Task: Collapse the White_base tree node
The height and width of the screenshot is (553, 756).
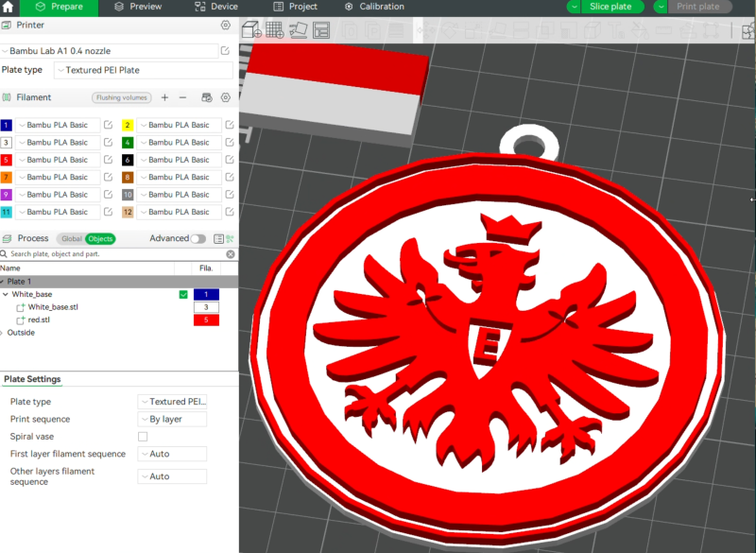Action: (x=6, y=294)
